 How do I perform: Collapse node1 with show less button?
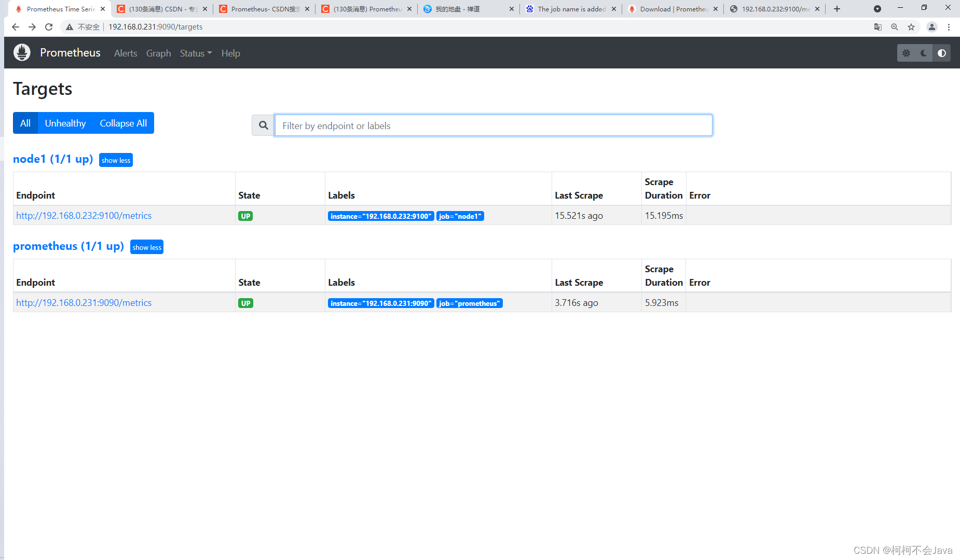116,160
